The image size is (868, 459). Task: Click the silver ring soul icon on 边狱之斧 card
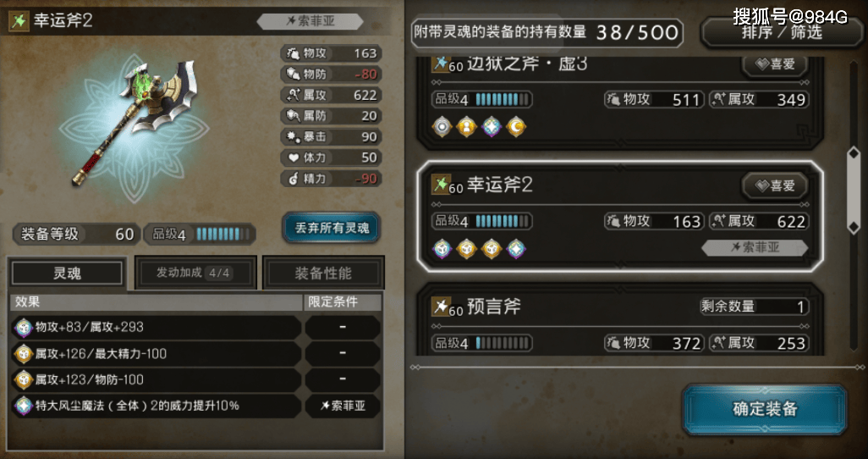(442, 127)
